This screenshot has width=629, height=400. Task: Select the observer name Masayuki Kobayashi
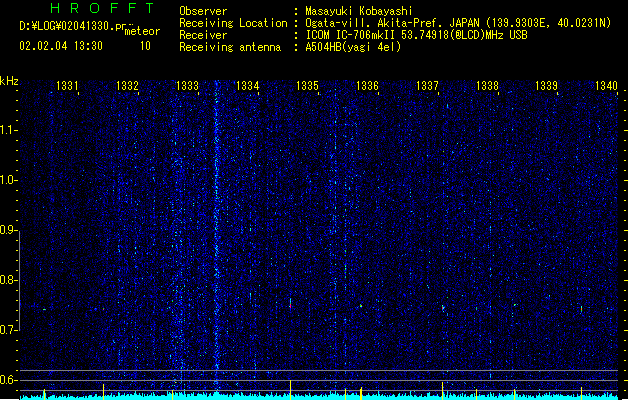coord(359,11)
